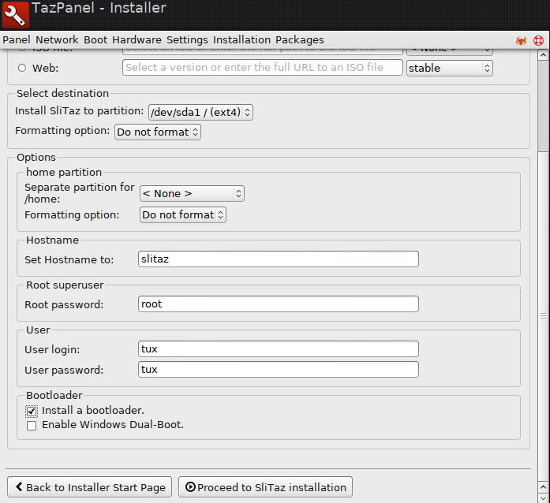550x503 pixels.
Task: Enable Windows Dual-Boot checkbox
Action: 32,425
